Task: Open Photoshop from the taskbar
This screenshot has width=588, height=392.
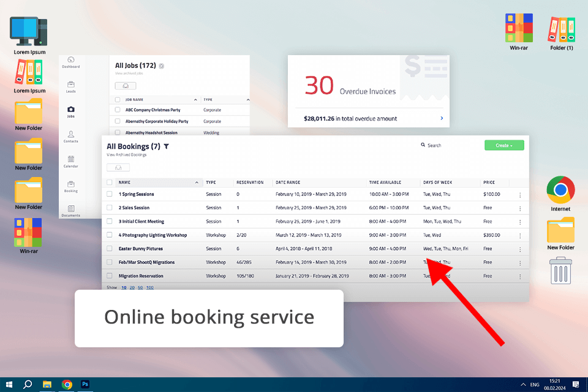Action: [85, 384]
